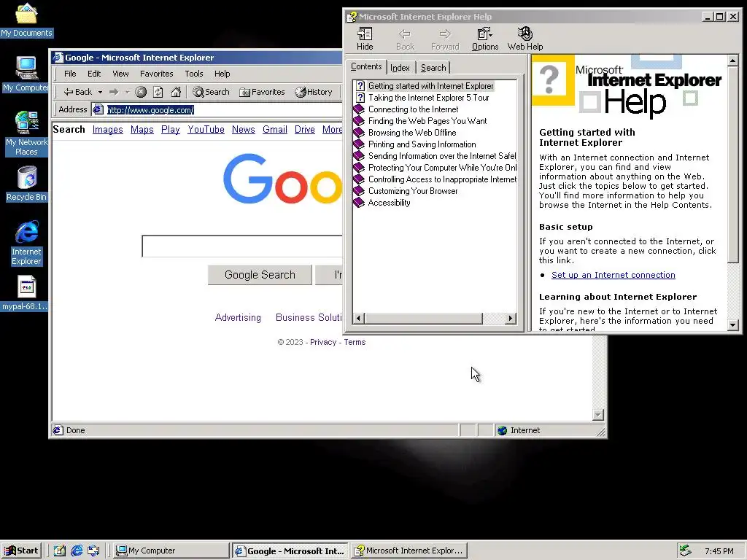Viewport: 747px width, 560px height.
Task: Open the YouTube link on Google page
Action: tap(206, 130)
